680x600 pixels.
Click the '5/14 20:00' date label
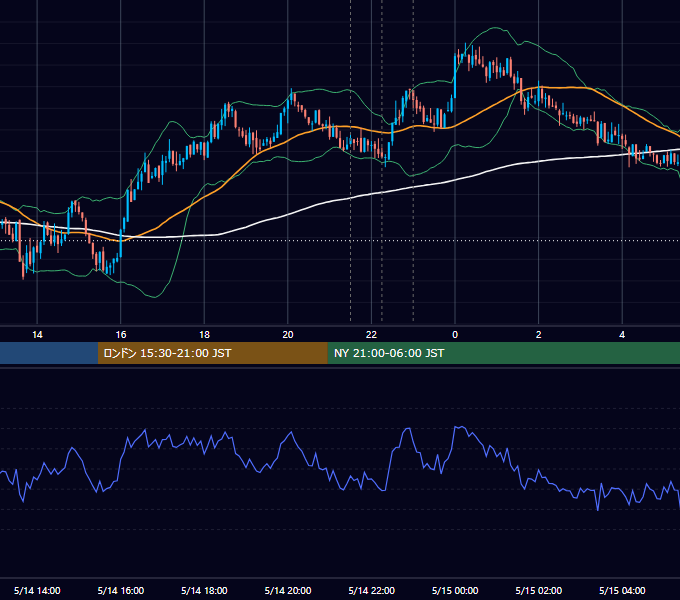(288, 590)
